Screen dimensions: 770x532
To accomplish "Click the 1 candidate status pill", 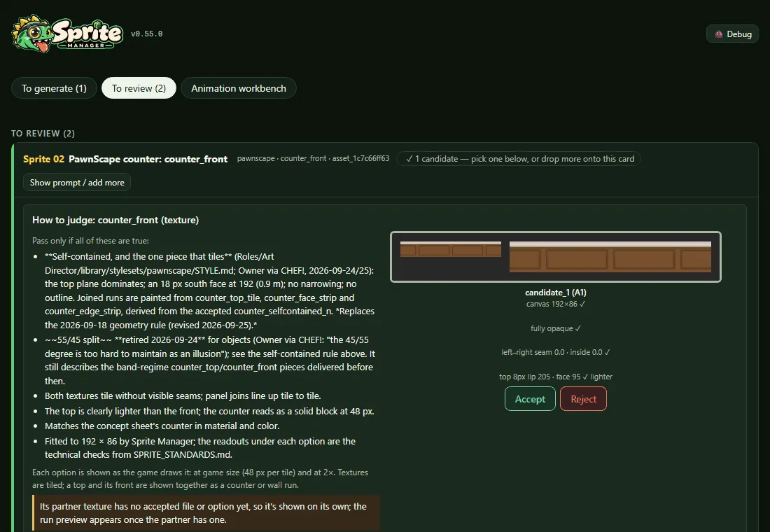I will 519,159.
